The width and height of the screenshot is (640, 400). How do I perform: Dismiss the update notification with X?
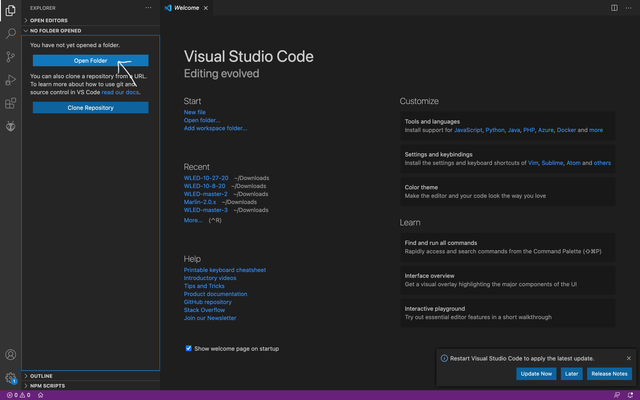pyautogui.click(x=629, y=358)
